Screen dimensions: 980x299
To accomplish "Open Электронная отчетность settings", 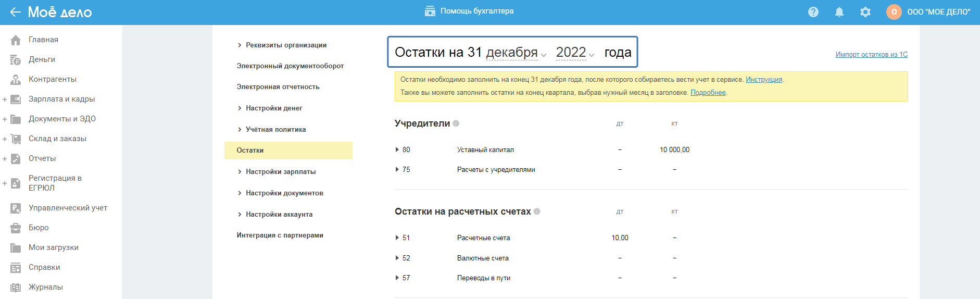I will [x=278, y=87].
